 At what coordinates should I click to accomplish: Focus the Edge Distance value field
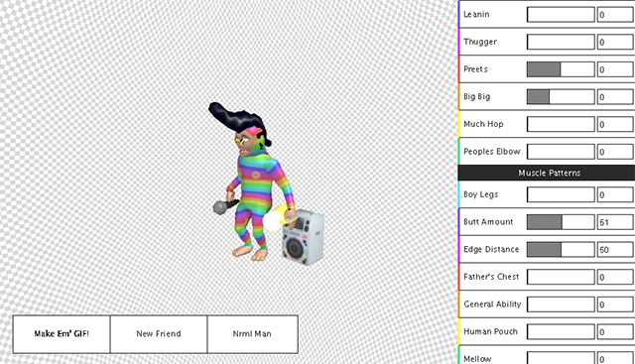615,250
